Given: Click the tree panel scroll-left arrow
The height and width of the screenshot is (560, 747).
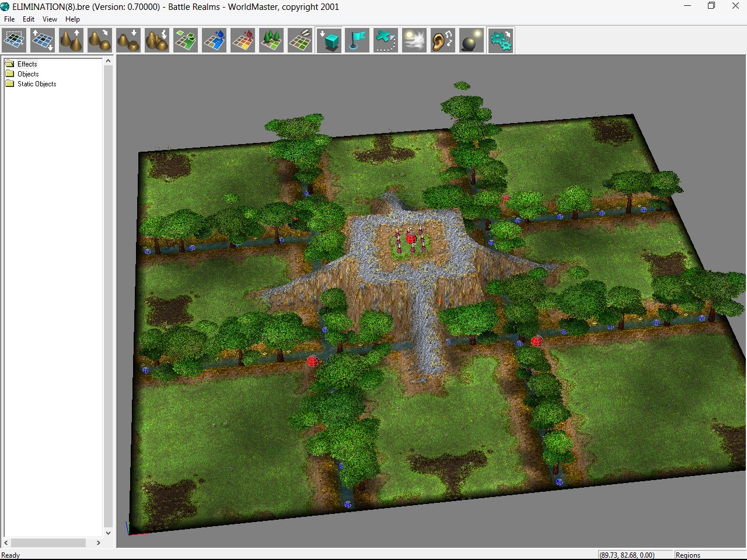Looking at the screenshot, I should coord(6,542).
